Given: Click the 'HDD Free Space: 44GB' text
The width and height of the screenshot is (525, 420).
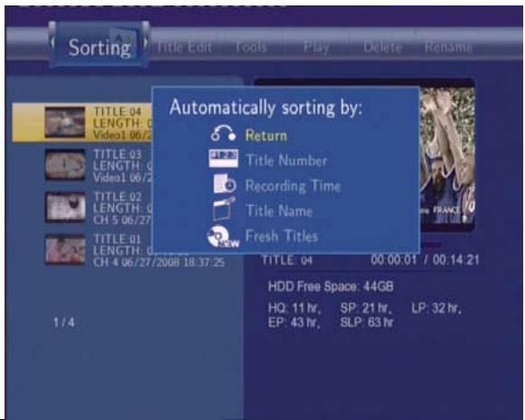Looking at the screenshot, I should (331, 287).
